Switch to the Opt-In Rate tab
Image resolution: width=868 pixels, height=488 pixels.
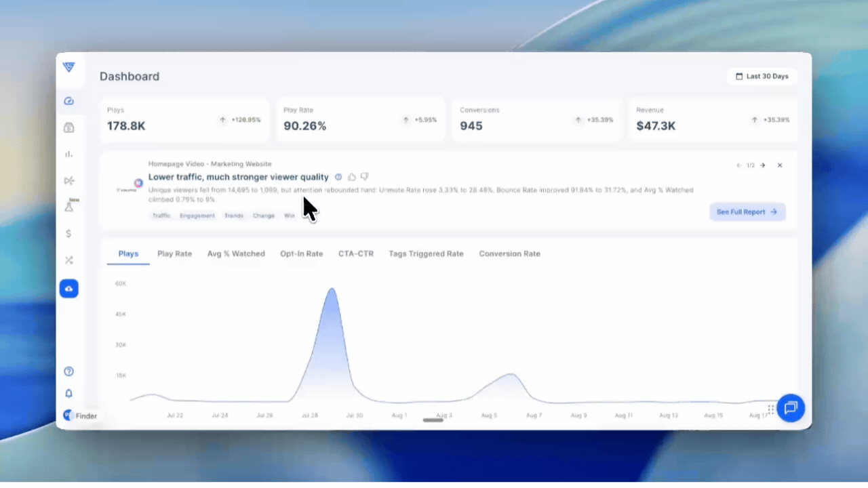click(x=302, y=253)
